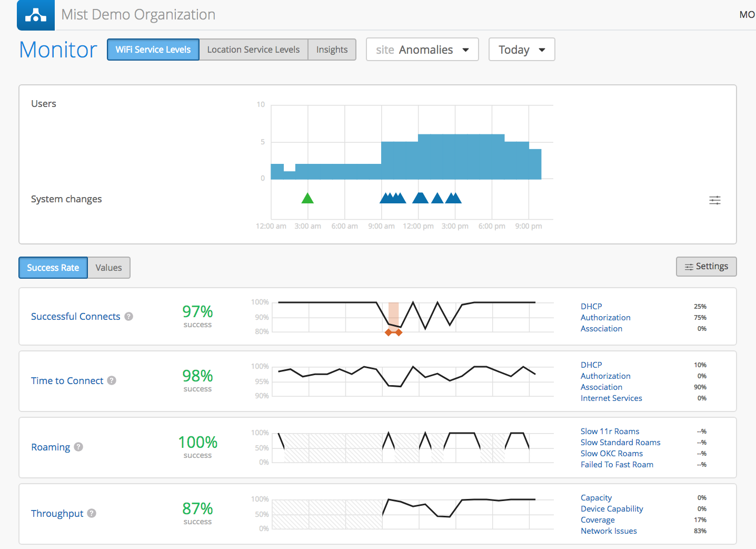756x549 pixels.
Task: Click DHCP classifier in Successful Connects row
Action: [591, 306]
